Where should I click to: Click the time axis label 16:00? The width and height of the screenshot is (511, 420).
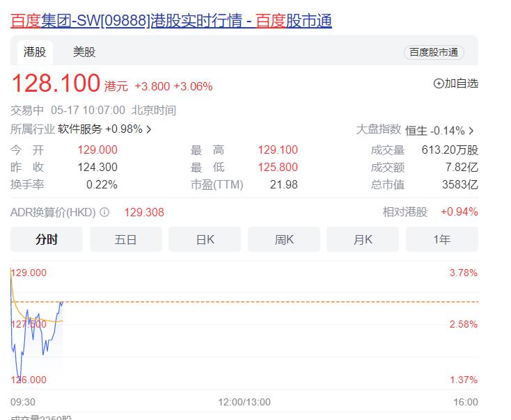coord(466,402)
